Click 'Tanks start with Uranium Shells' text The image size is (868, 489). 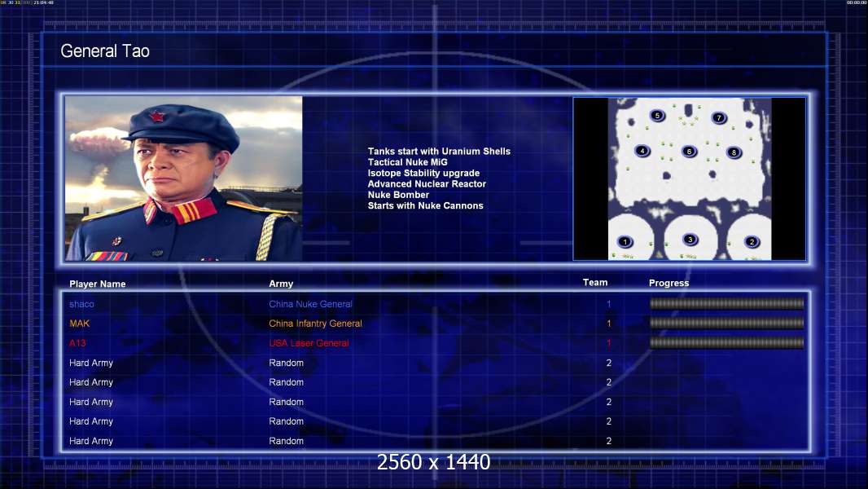(439, 152)
